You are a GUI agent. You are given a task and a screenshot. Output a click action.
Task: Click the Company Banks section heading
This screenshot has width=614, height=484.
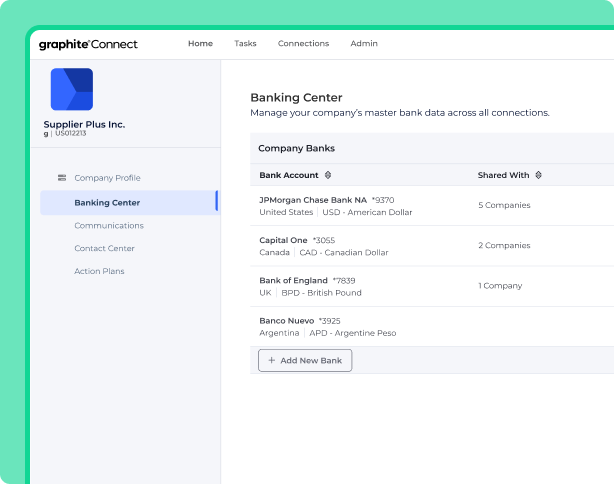point(296,148)
